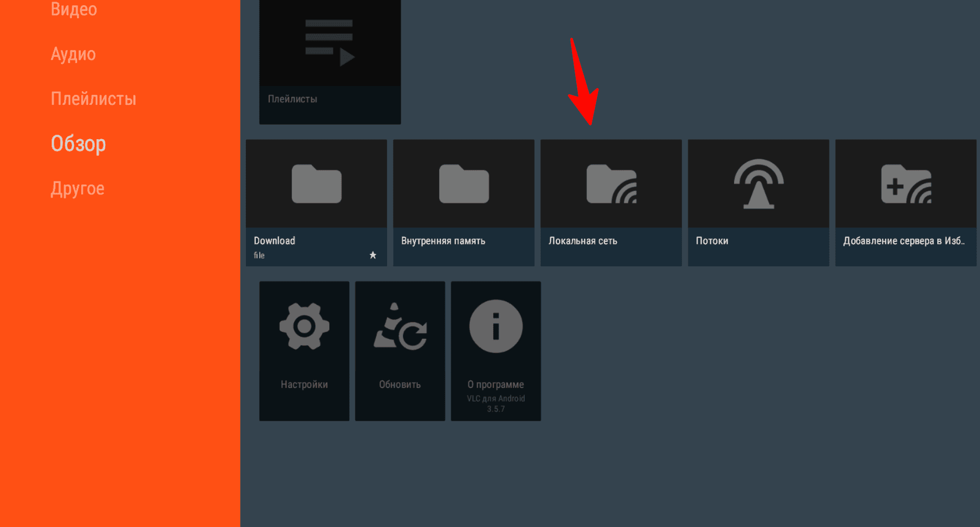This screenshot has height=527, width=980.
Task: Open Настройки via the gear icon
Action: (x=304, y=326)
